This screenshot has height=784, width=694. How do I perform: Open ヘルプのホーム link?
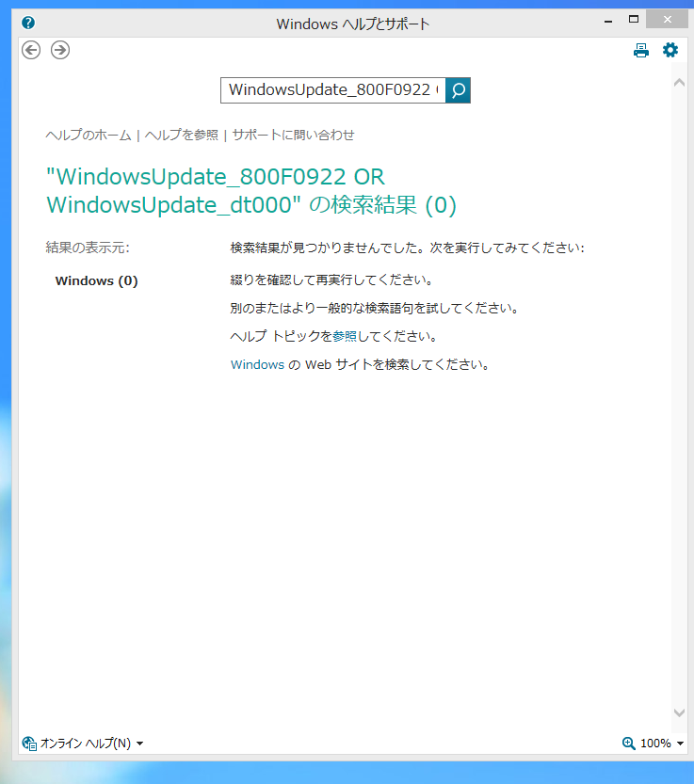click(x=89, y=135)
